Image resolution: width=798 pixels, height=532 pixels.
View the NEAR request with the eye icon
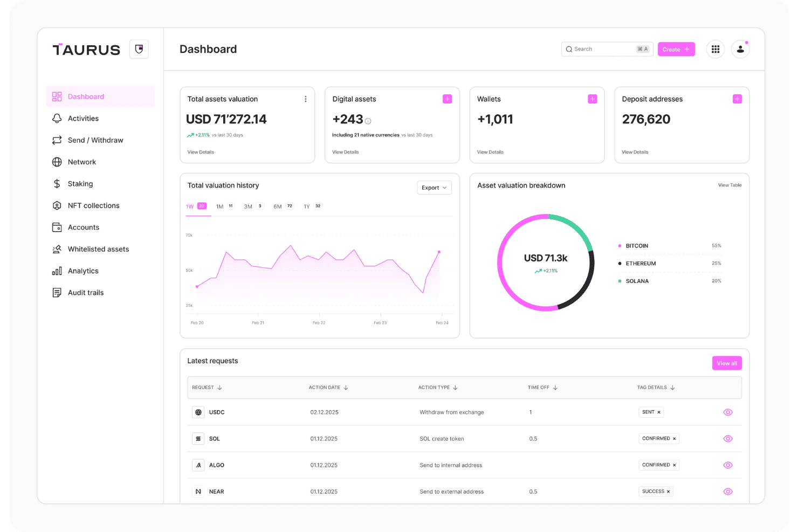click(x=728, y=492)
